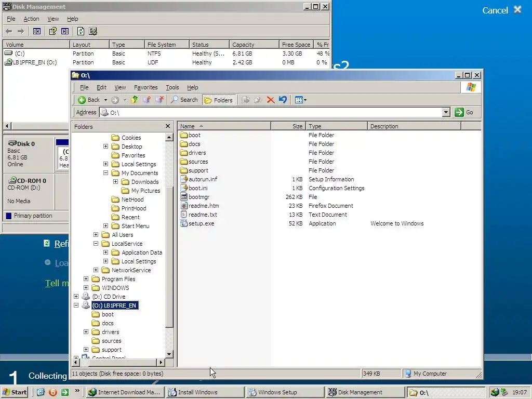Click the Folders pane vertical scrollbar thumb

coord(169,257)
